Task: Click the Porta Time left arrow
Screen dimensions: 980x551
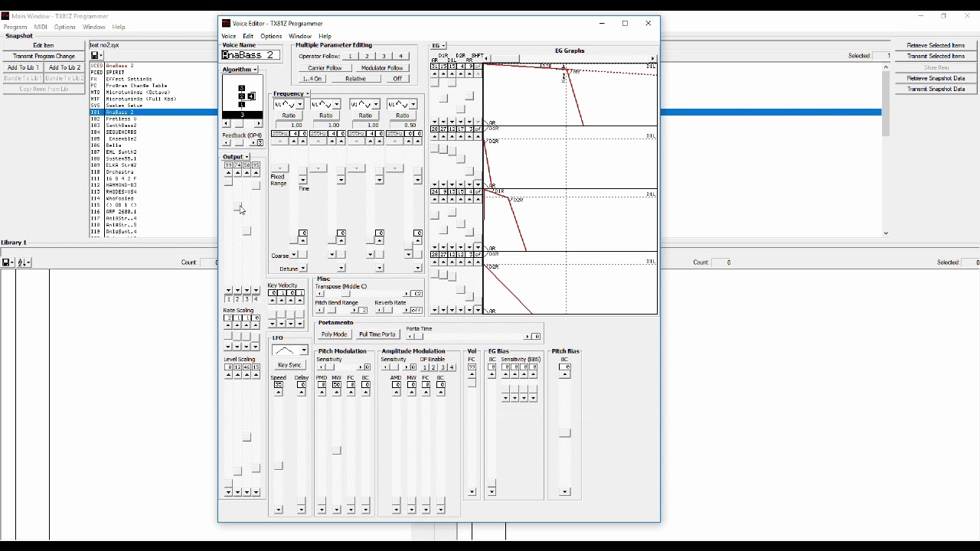Action: tap(410, 337)
